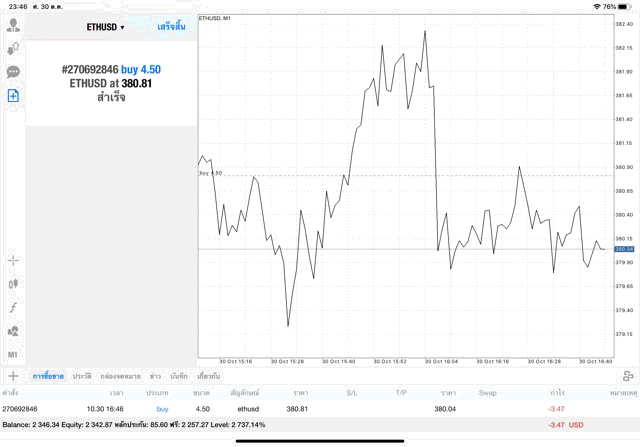Select the open ethusd position 270692846 row
The image size is (640, 447).
pos(300,409)
